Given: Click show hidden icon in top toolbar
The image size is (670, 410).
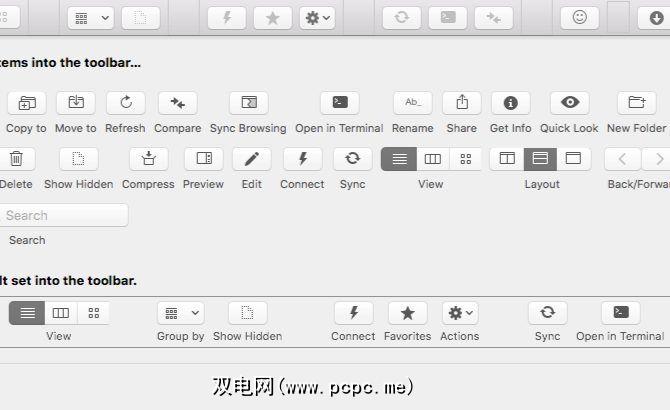Looking at the screenshot, I should point(141,18).
